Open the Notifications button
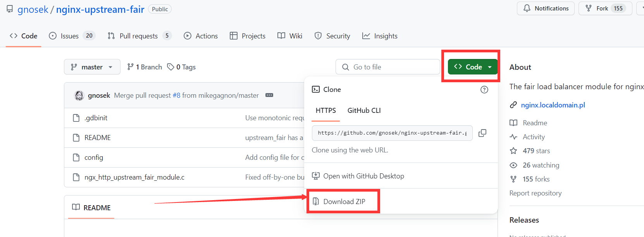 (546, 9)
